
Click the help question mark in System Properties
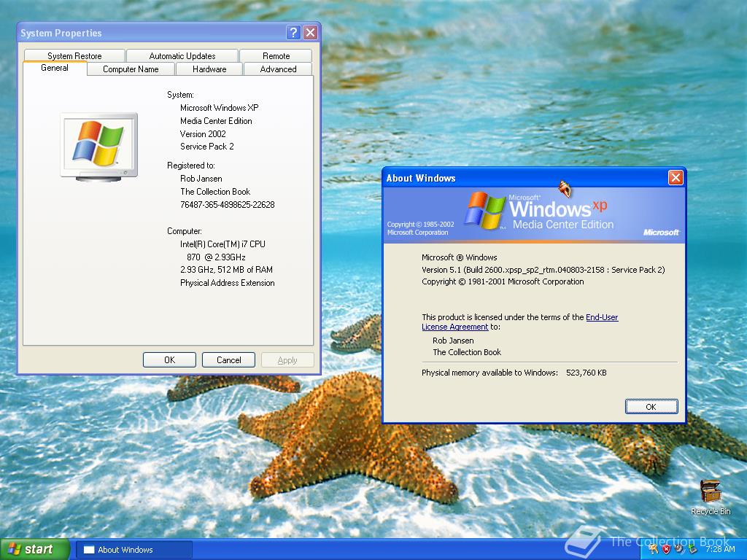point(293,33)
